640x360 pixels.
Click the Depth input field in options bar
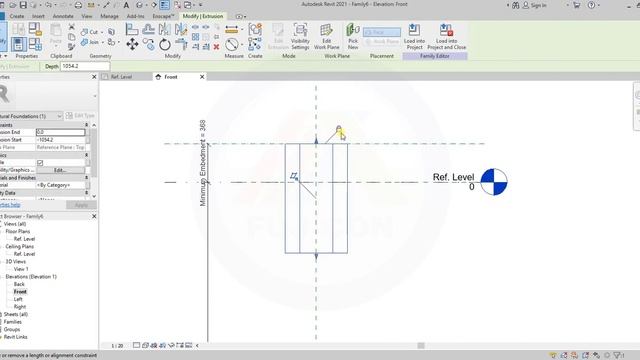[x=85, y=66]
